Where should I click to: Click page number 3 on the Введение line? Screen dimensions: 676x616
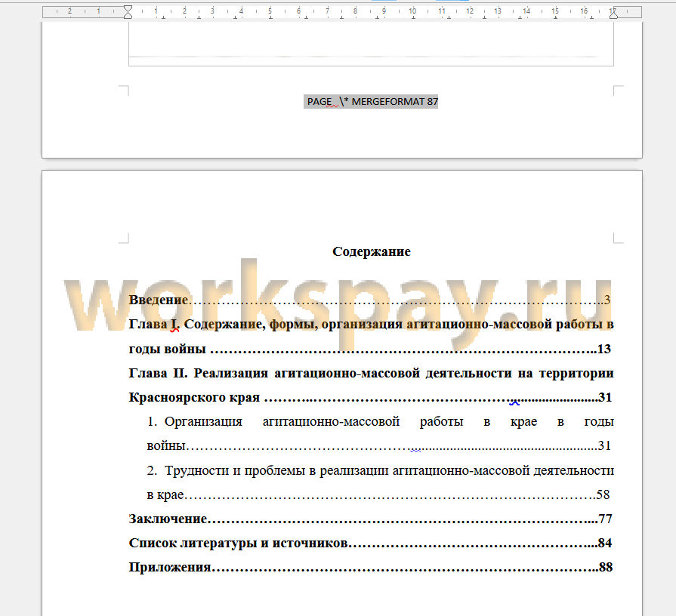pyautogui.click(x=607, y=300)
